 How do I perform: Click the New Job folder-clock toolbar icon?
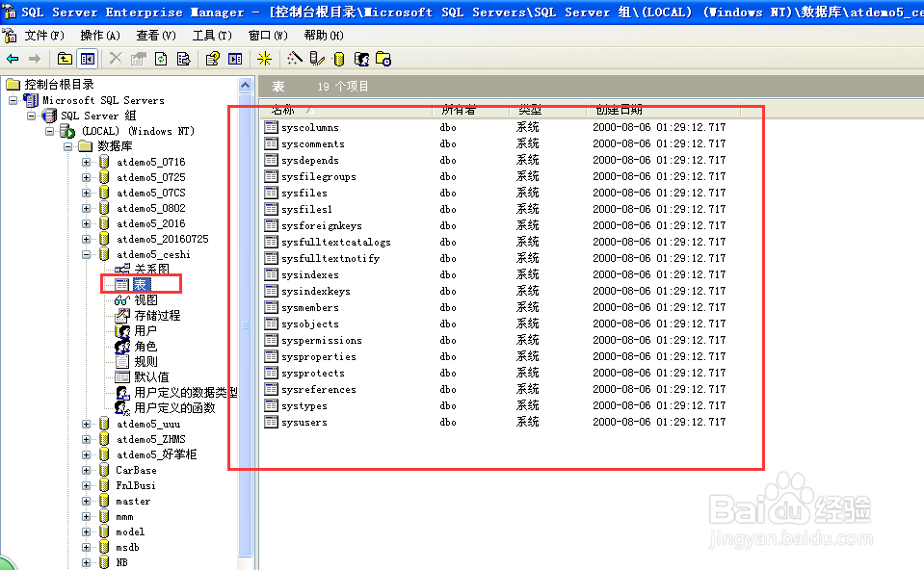pos(383,59)
